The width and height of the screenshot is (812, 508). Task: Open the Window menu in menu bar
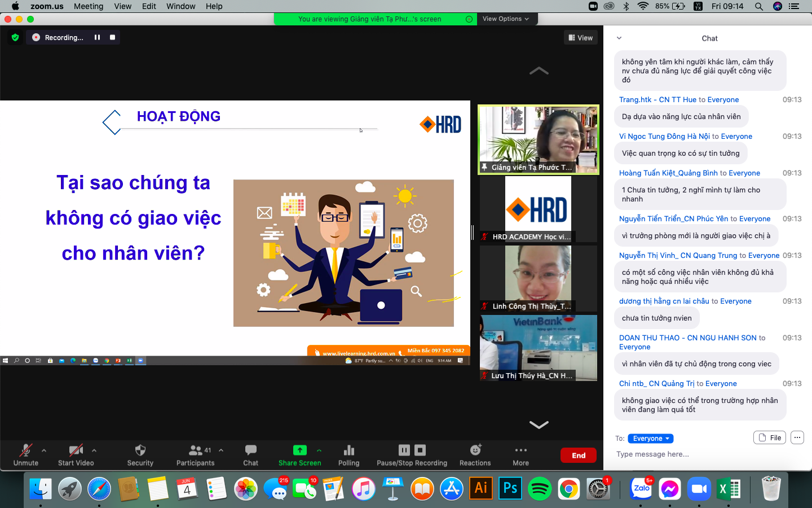pyautogui.click(x=180, y=6)
